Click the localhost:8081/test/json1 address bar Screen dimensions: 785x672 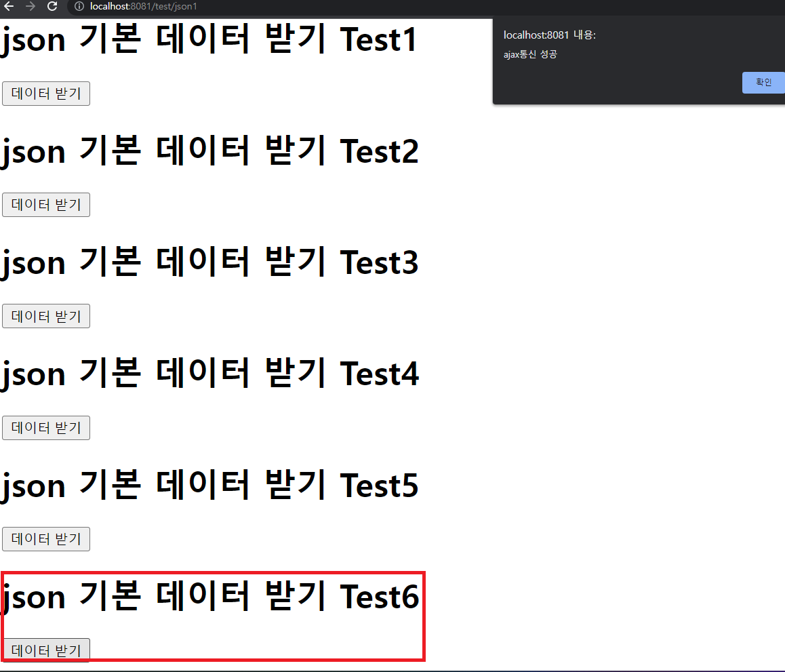[426, 7]
